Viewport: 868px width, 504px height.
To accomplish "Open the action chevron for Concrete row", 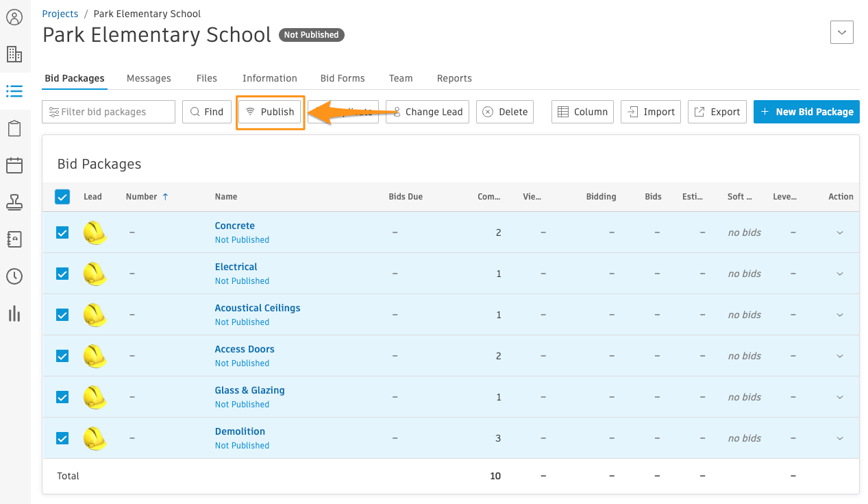I will [x=840, y=233].
